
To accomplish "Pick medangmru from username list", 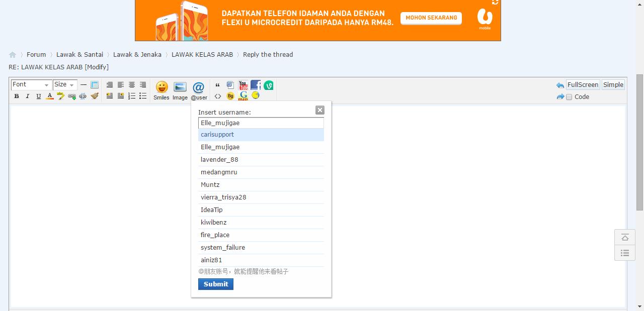I will coord(261,172).
